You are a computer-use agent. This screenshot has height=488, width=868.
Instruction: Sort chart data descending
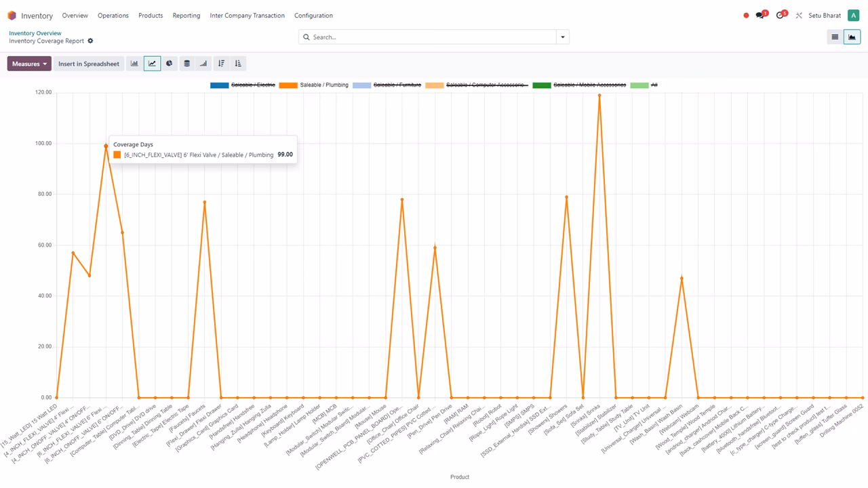point(221,64)
